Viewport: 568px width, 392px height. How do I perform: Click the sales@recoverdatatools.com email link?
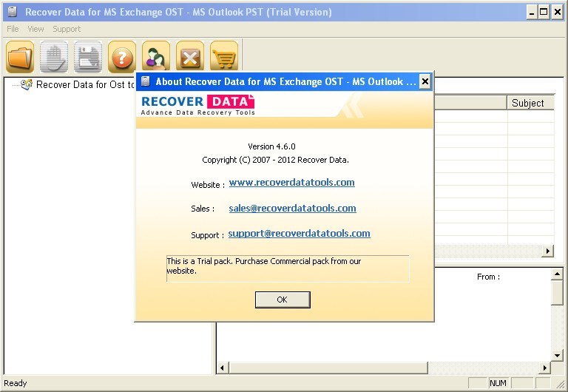tap(292, 208)
